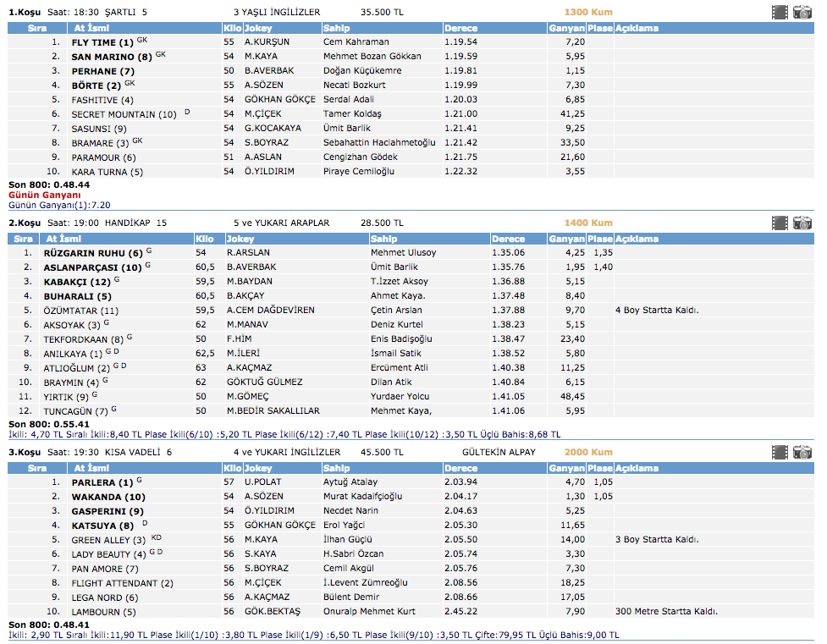The width and height of the screenshot is (827, 644).
Task: View the race 2 photo finish camera icon
Action: coord(802,223)
